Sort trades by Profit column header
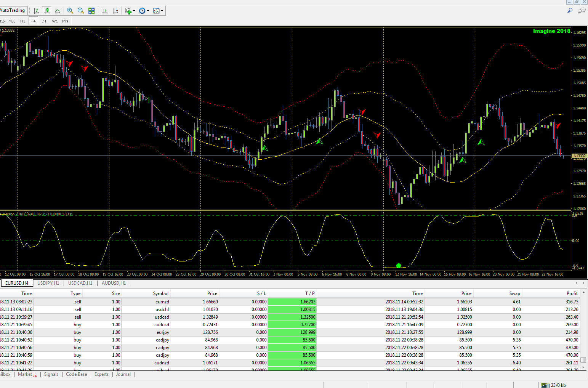Viewport: 588px width, 388px height. click(572, 293)
